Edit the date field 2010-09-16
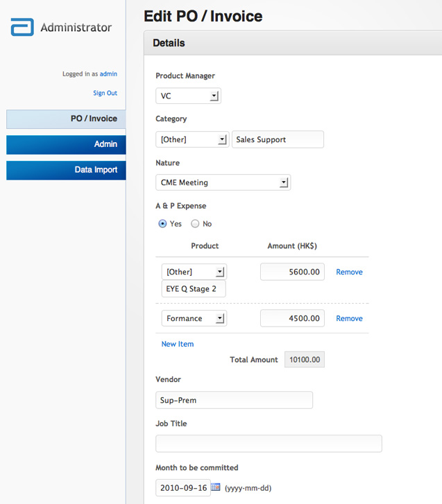 (183, 488)
